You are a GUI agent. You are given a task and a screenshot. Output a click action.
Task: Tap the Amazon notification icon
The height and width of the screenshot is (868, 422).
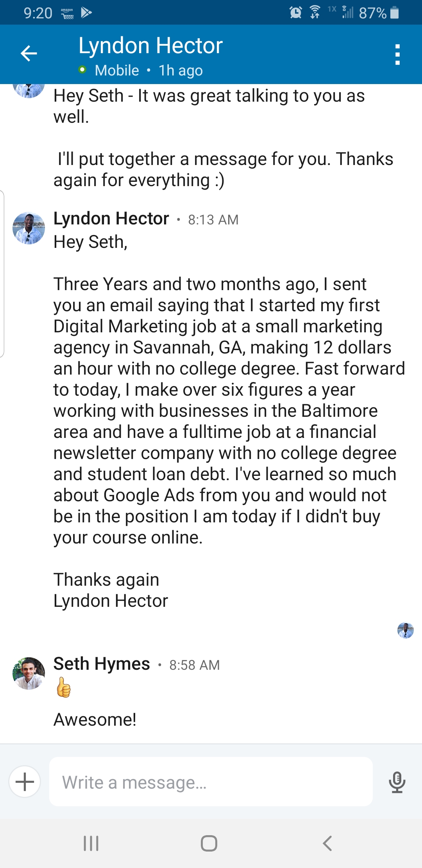point(67,13)
